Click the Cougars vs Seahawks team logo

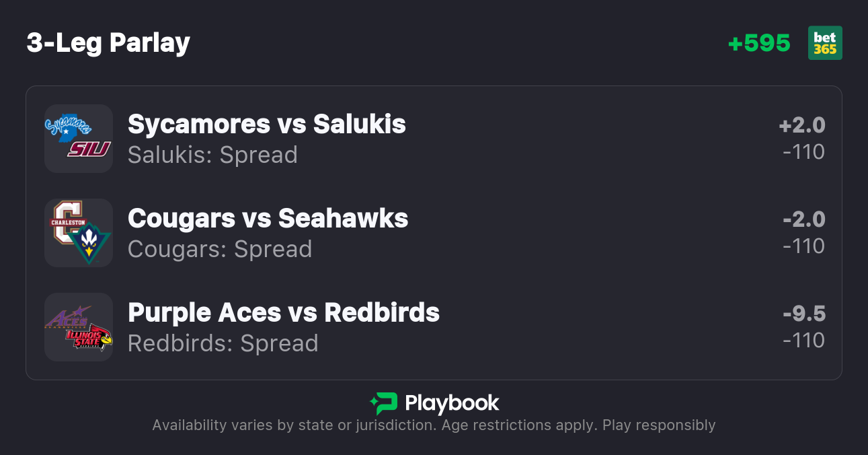tap(79, 233)
